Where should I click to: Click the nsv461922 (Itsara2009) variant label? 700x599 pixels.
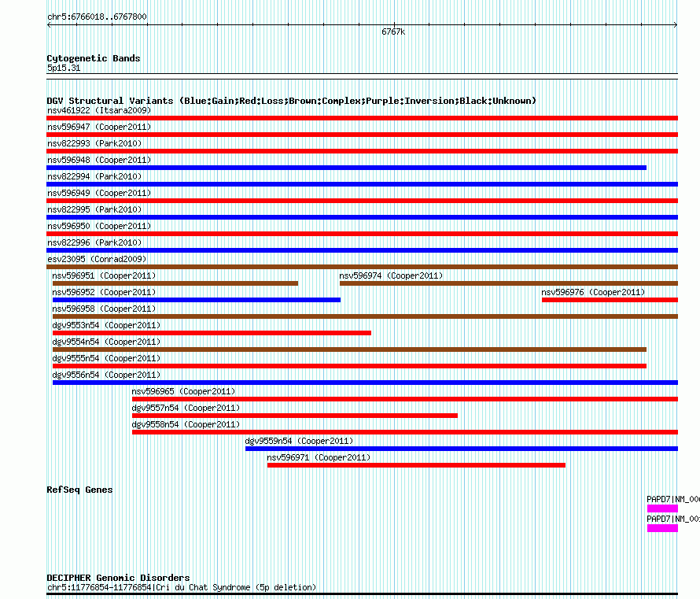pos(99,110)
